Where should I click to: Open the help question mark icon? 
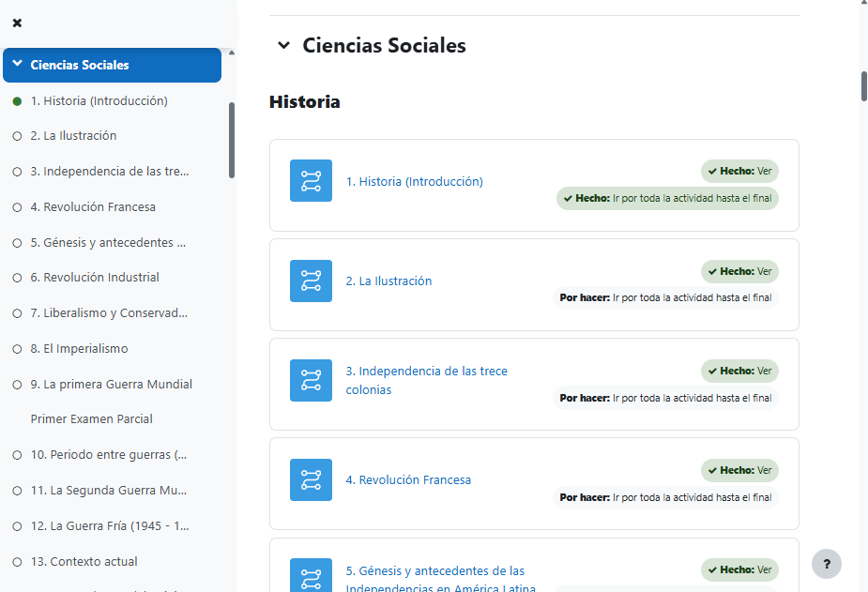click(x=827, y=564)
